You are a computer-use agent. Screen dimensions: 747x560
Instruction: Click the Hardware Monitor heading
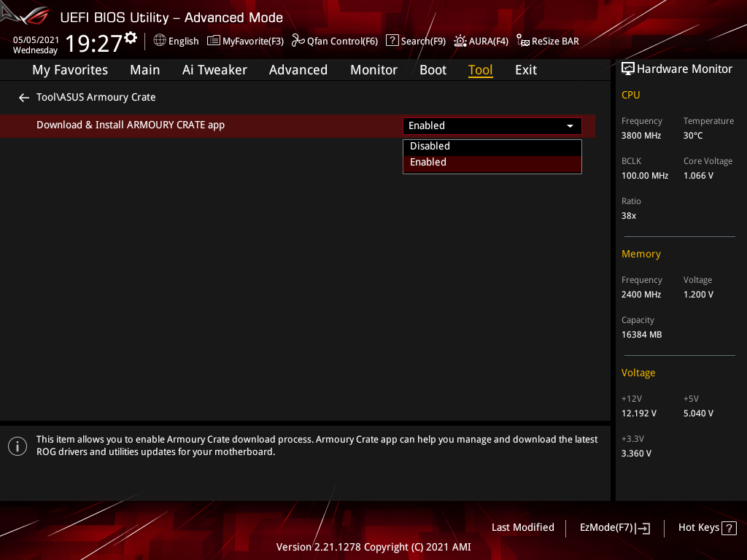(684, 69)
